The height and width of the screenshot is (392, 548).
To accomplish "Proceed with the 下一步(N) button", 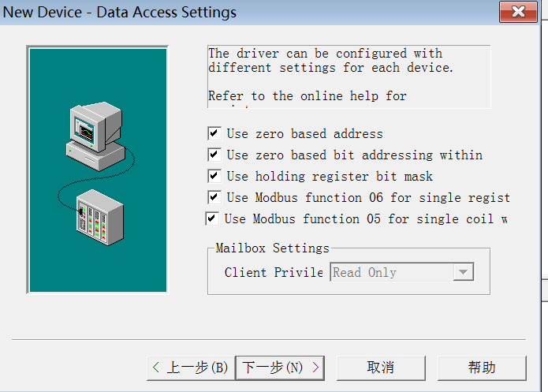I will click(x=281, y=368).
